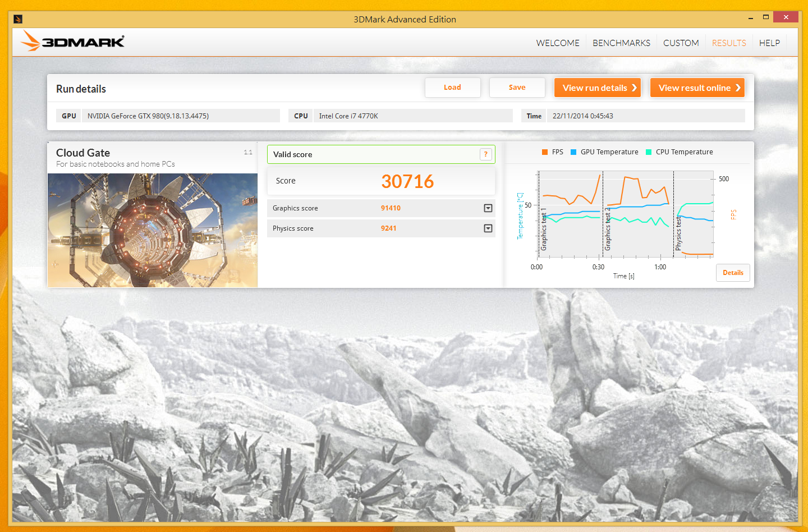The width and height of the screenshot is (808, 532).
Task: Go to the WELCOME tab
Action: (558, 43)
